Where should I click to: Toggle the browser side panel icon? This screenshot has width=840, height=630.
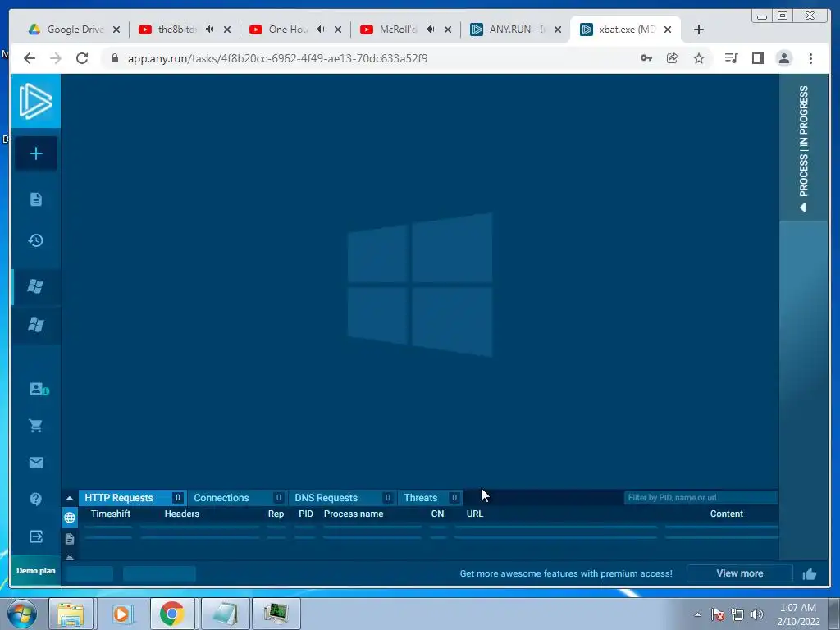point(757,58)
